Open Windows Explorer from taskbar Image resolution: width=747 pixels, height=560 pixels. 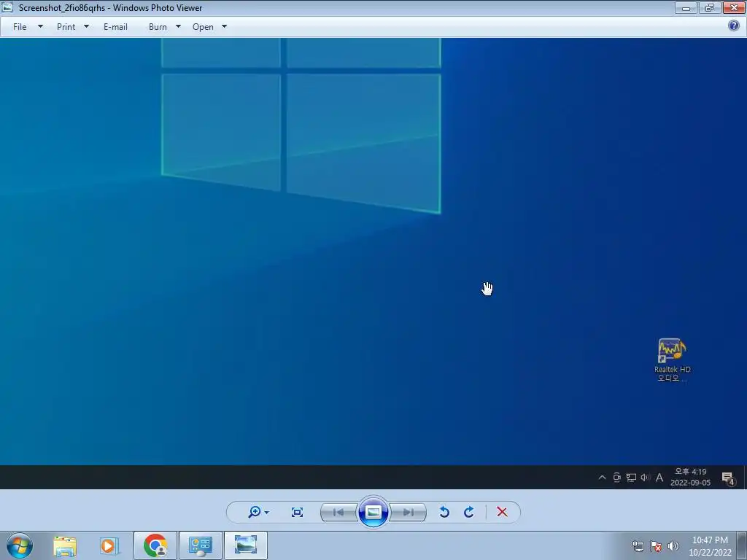click(x=65, y=546)
